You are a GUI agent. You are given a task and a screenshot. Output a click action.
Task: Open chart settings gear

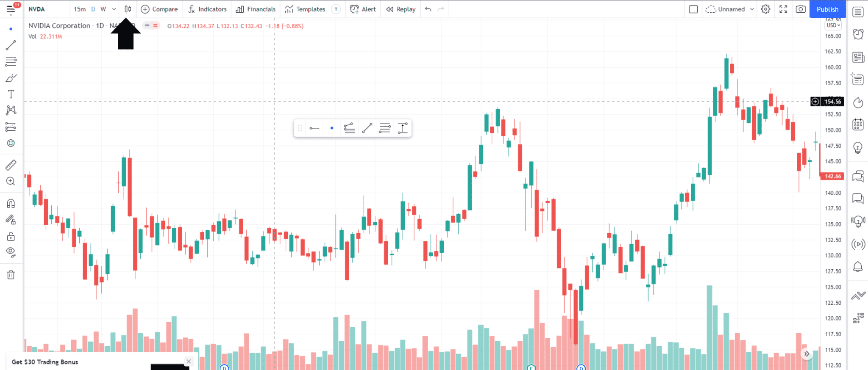click(765, 9)
